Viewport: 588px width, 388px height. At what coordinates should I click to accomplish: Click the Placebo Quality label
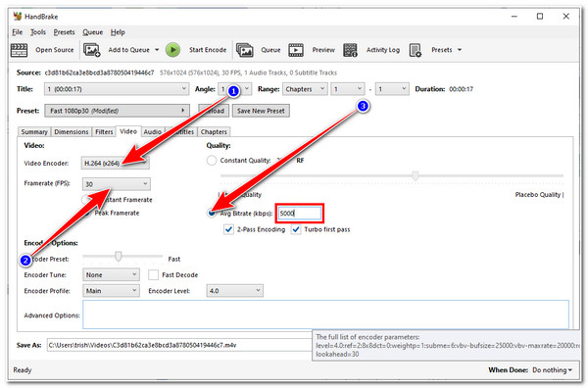click(x=538, y=195)
